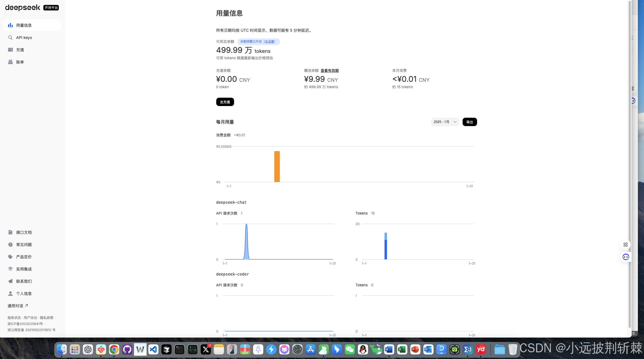Image resolution: width=644 pixels, height=359 pixels.
Task: Click the 个人信息 person icon
Action: [10, 293]
